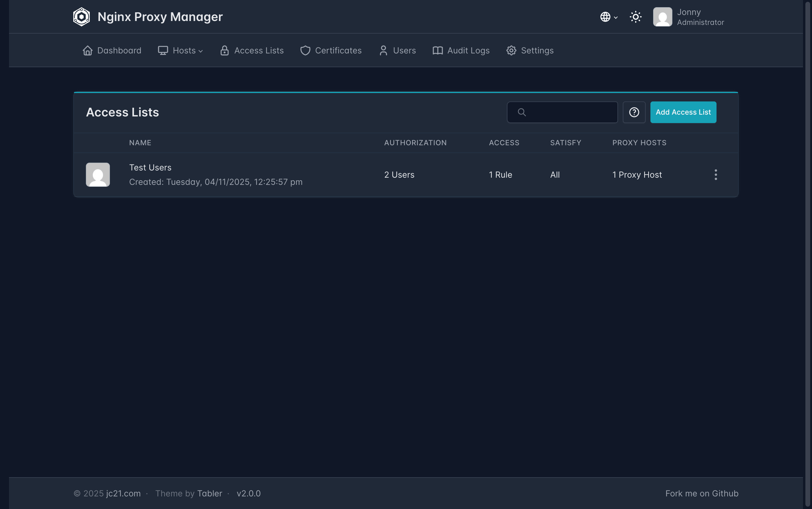This screenshot has width=812, height=509.
Task: Go to Dashboard via the home icon
Action: [x=88, y=50]
